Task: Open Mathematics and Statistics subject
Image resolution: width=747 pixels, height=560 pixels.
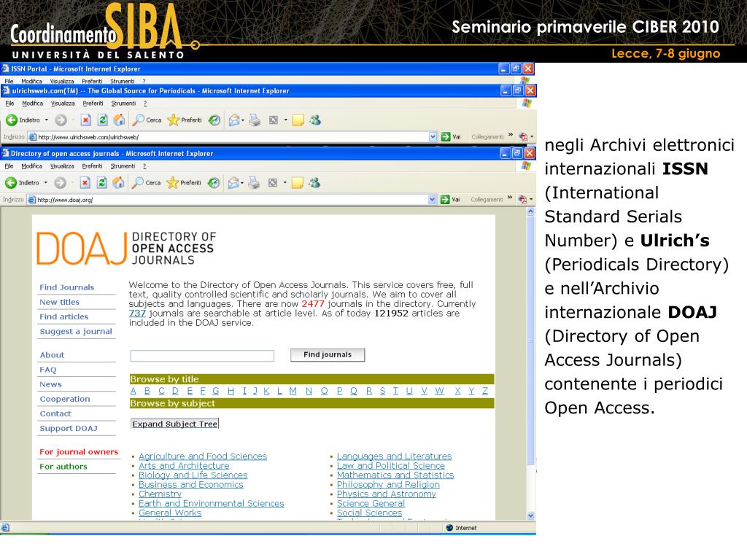Action: point(395,475)
